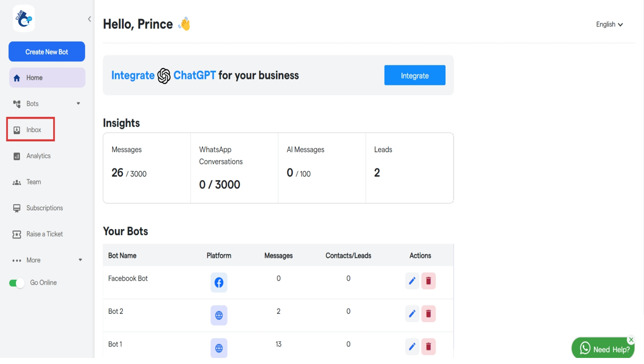Click the Facebook platform icon
644x364 pixels.
coord(219,282)
